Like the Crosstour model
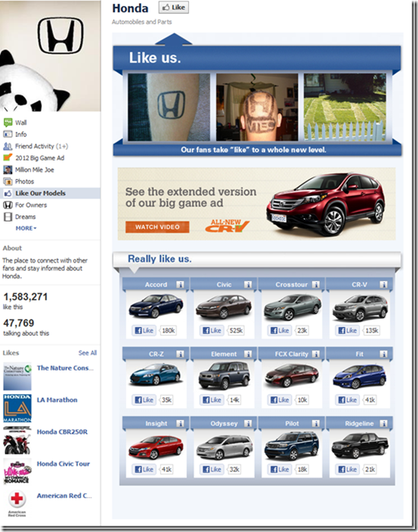 [x=279, y=330]
